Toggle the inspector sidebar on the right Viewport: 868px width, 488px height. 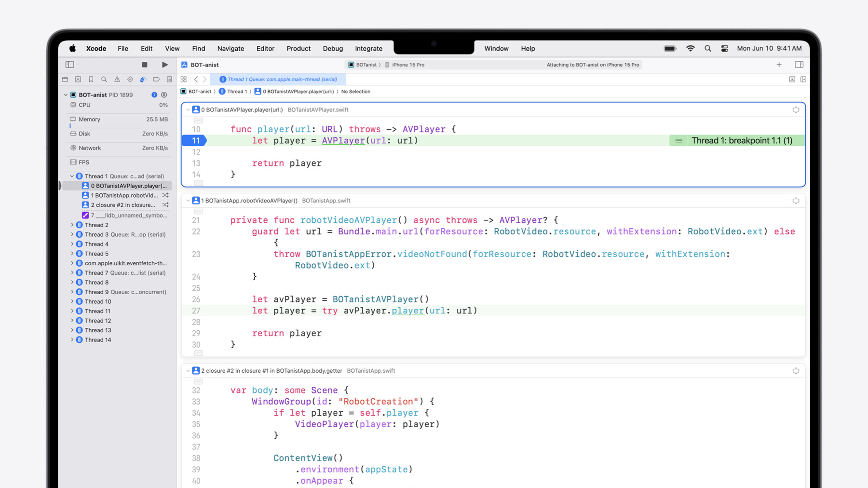(799, 65)
